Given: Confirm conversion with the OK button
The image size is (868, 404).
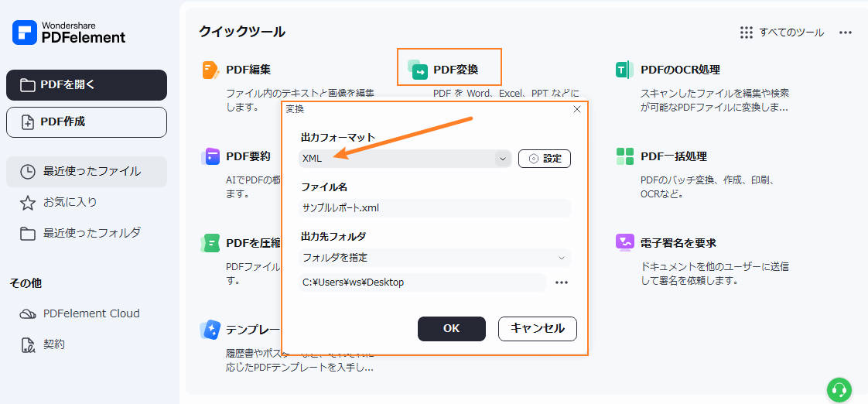Looking at the screenshot, I should [452, 329].
